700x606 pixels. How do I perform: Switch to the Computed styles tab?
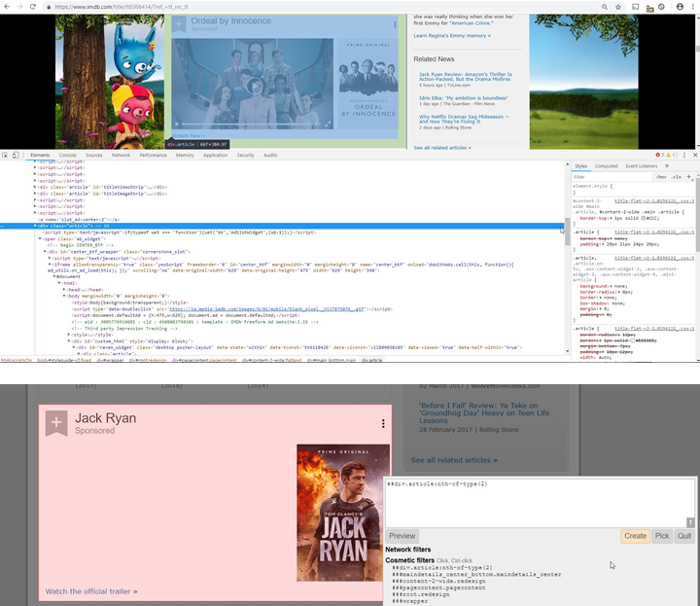pos(607,165)
